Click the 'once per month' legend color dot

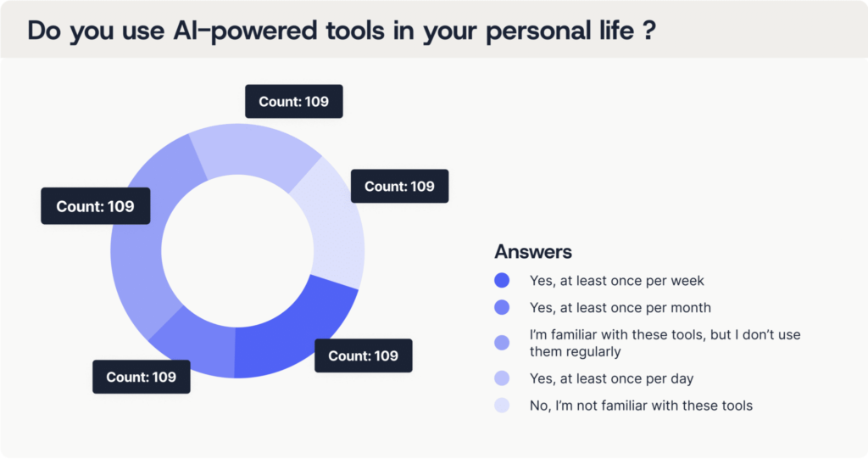(x=502, y=307)
